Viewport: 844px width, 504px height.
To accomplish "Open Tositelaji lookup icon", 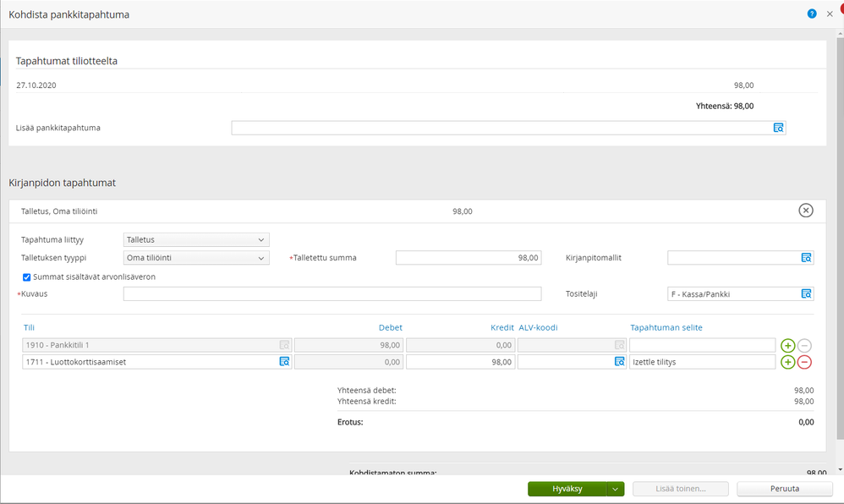I will coord(806,294).
